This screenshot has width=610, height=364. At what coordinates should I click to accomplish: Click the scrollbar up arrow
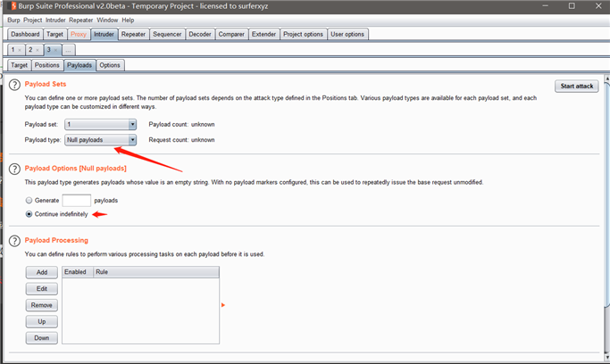tap(607, 79)
